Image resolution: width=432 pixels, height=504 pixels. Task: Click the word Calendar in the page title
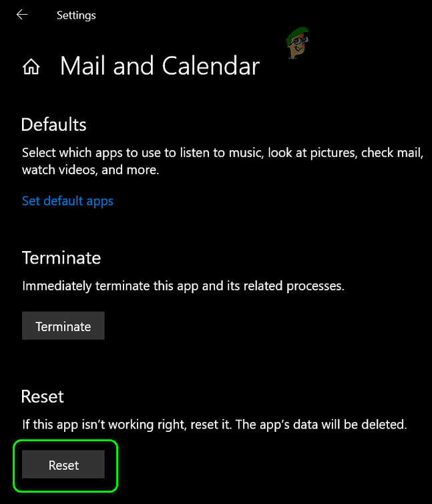211,66
